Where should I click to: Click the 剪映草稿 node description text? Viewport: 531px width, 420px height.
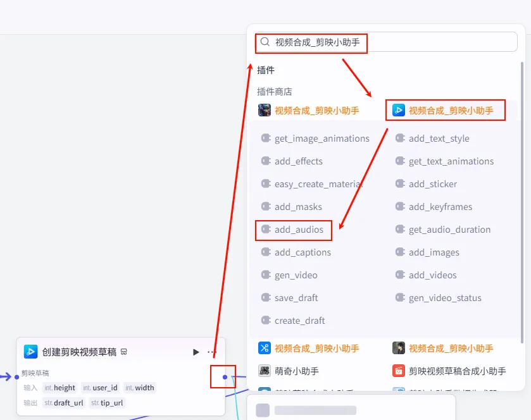[x=35, y=373]
